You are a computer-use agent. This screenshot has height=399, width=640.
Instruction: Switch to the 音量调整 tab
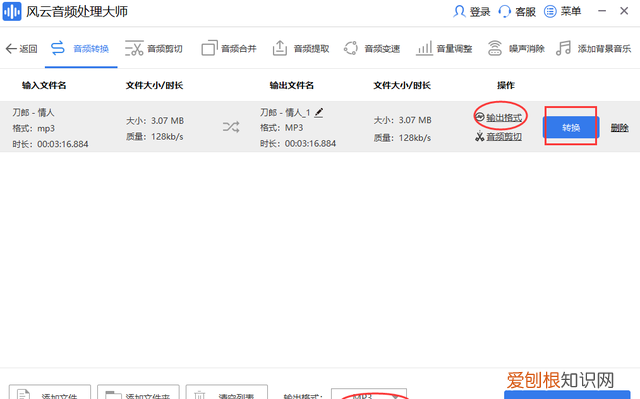(x=444, y=49)
